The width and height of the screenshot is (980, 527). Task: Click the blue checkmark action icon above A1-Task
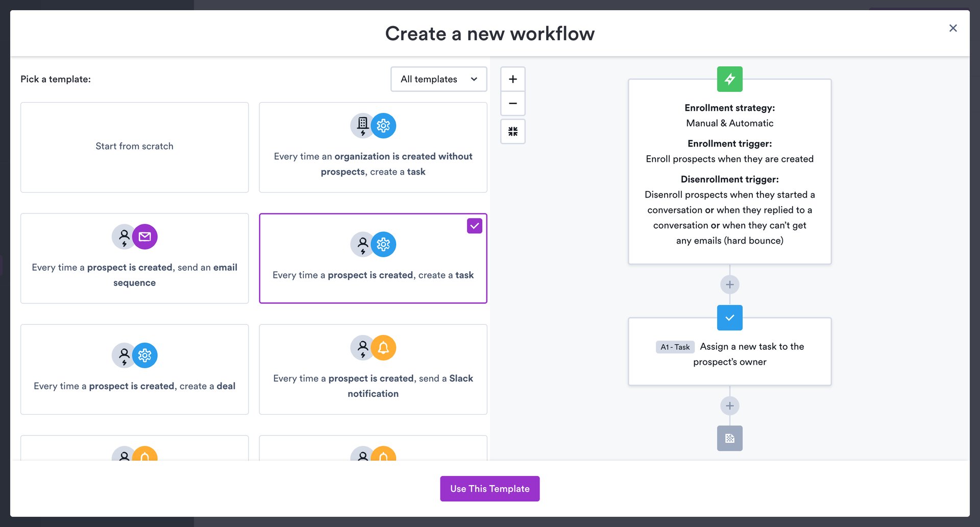(x=729, y=318)
